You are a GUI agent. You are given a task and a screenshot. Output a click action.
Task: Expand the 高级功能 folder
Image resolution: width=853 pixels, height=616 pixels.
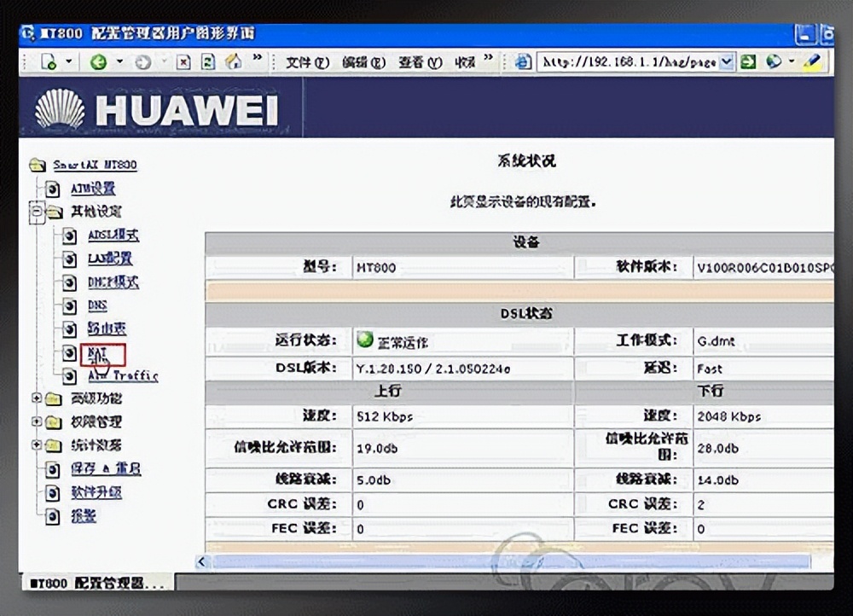[x=37, y=398]
